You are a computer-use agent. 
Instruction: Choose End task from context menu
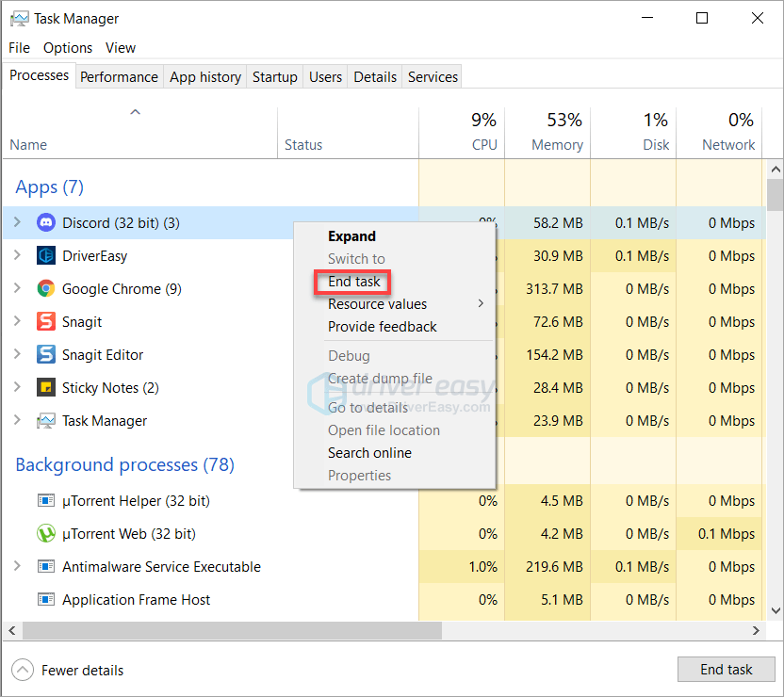pyautogui.click(x=354, y=282)
